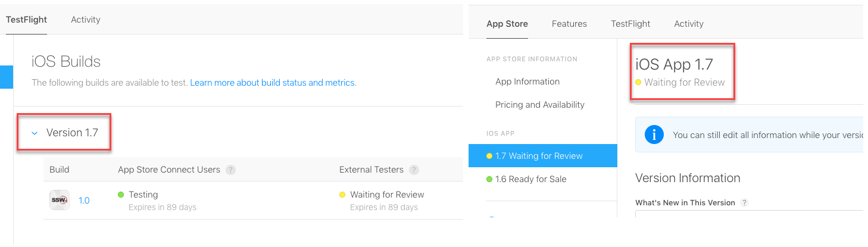The height and width of the screenshot is (247, 868).
Task: Select App Information in sidebar
Action: pyautogui.click(x=527, y=82)
